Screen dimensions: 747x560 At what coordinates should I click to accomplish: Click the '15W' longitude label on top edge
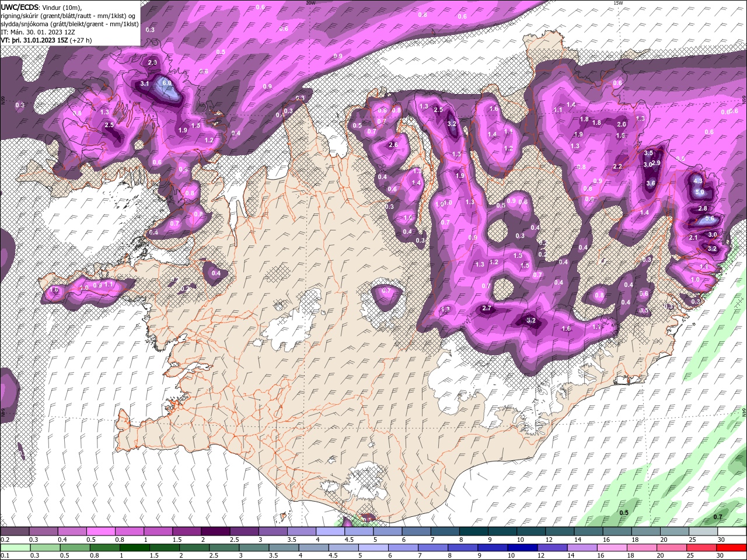[618, 3]
